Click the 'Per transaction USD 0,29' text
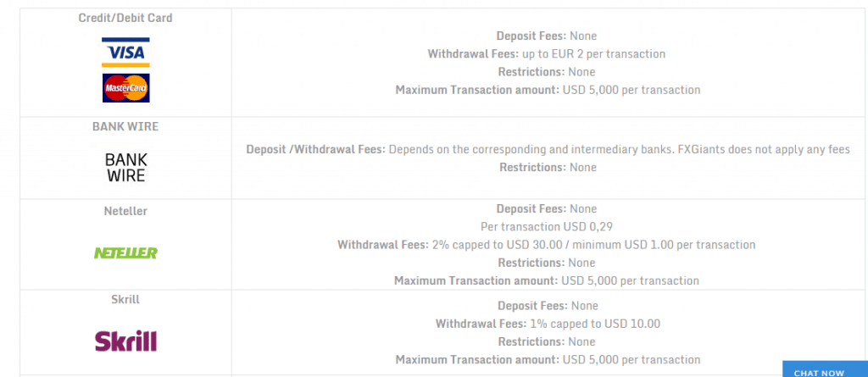This screenshot has width=868, height=377. click(x=547, y=226)
